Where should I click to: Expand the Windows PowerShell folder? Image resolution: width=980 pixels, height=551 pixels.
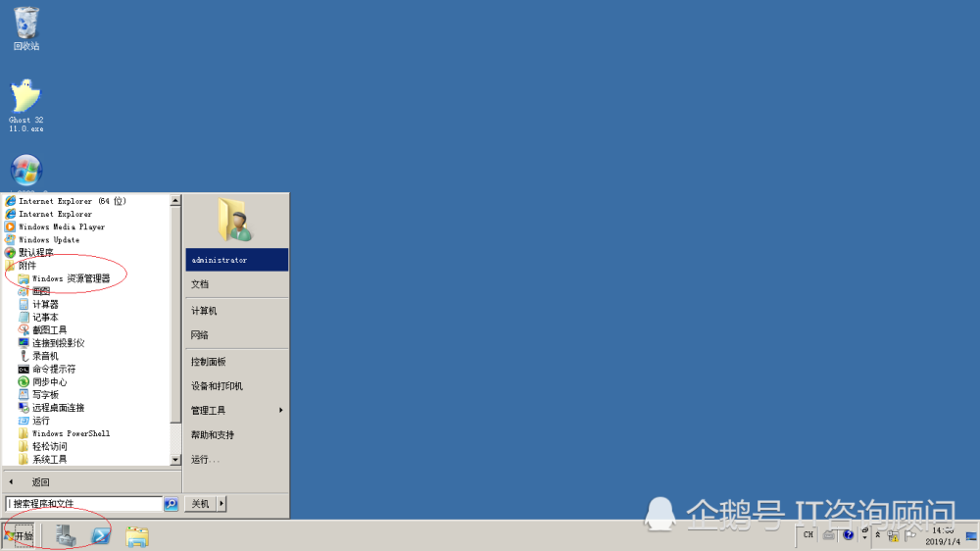click(65, 433)
